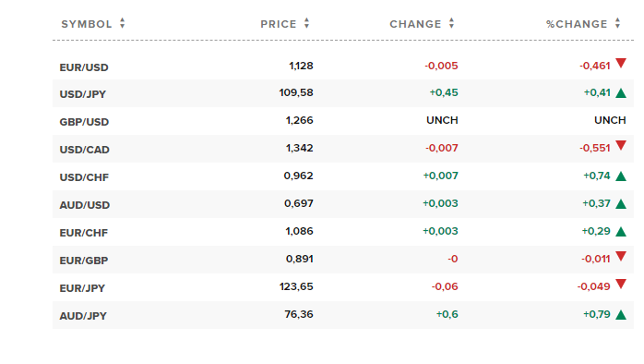The image size is (644, 364).
Task: Click the red down arrow for EUR/JPY
Action: click(x=621, y=285)
